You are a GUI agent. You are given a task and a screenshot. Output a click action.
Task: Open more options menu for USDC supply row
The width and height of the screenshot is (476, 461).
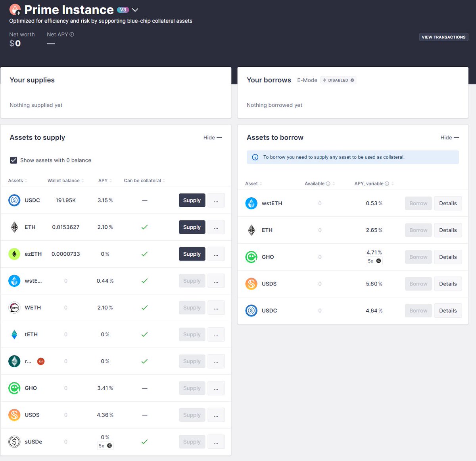[x=216, y=200]
